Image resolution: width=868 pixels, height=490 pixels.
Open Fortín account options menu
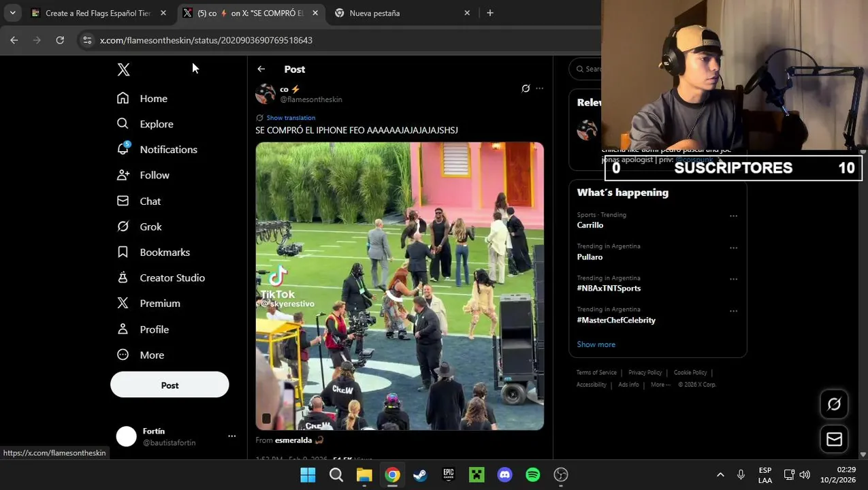(231, 436)
